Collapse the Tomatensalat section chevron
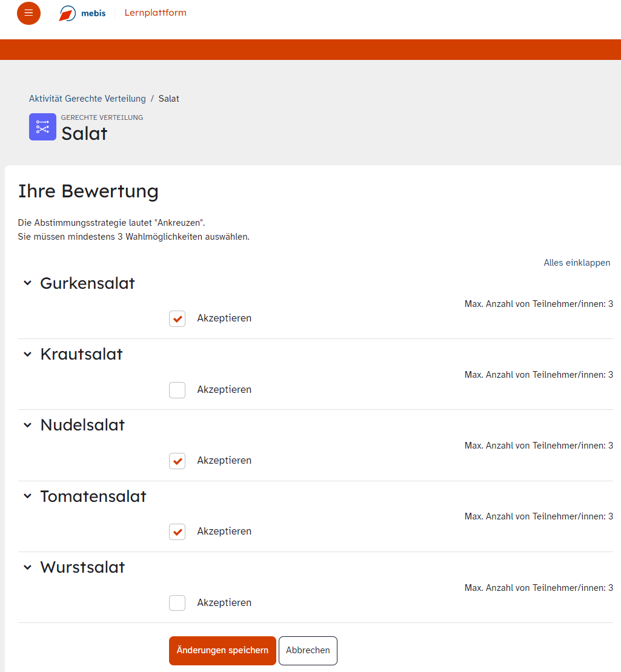 click(27, 496)
